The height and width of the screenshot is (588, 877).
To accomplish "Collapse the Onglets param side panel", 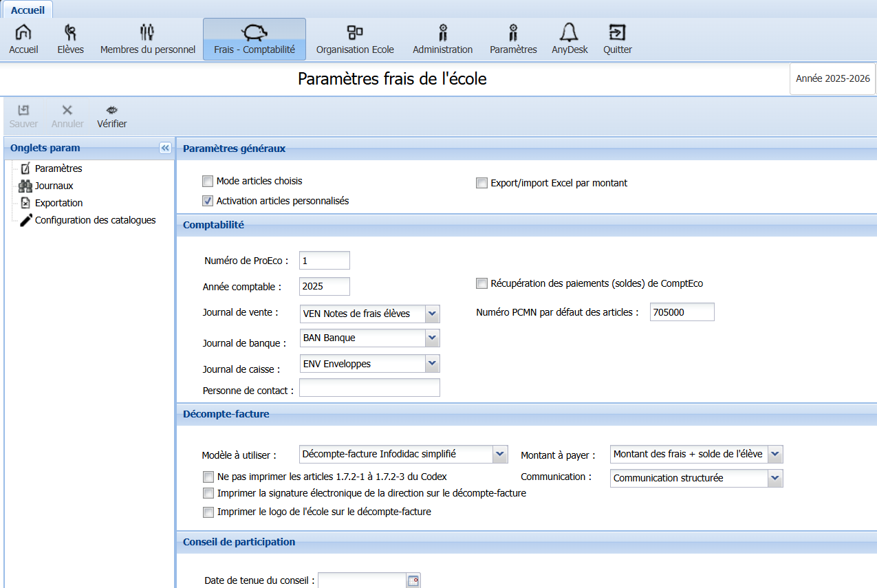I will [165, 148].
